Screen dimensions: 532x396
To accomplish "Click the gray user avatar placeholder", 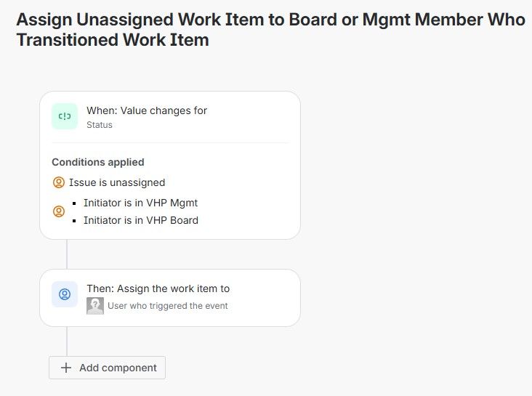I will 95,306.
